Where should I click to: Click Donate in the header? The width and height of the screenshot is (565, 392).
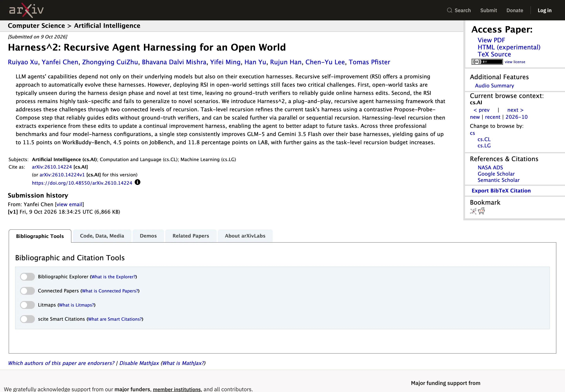[515, 10]
